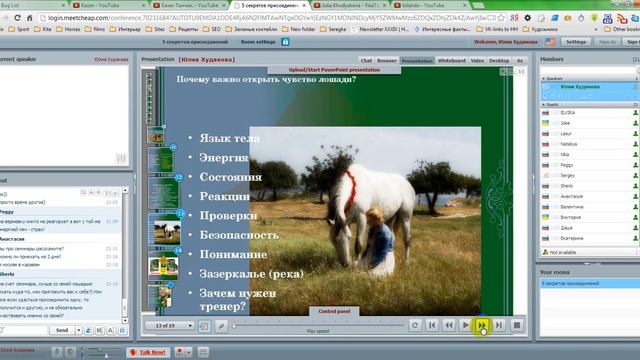Click the chat message input field
Screen dimensions: 640x360
(24, 330)
